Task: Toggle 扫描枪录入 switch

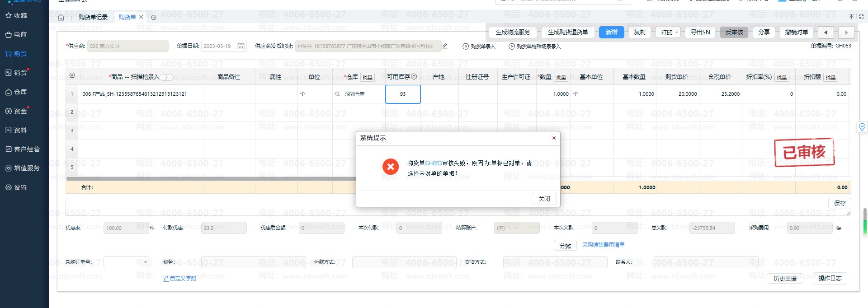Action: (x=166, y=77)
